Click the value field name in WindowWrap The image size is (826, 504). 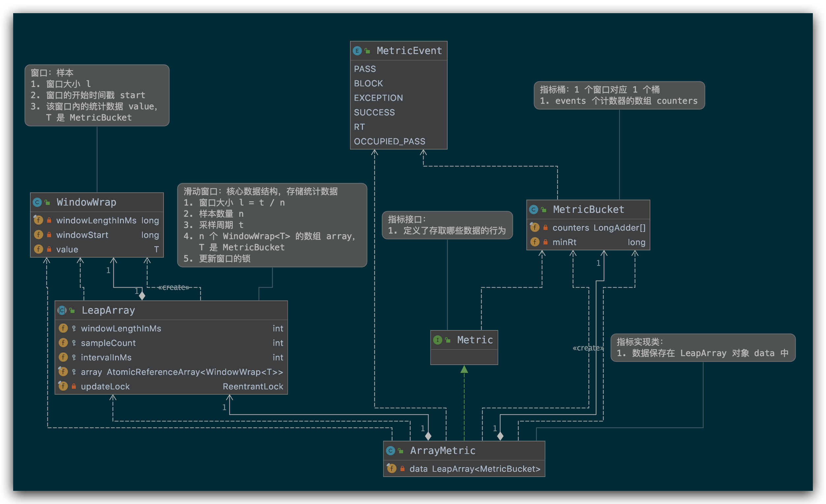(x=67, y=249)
